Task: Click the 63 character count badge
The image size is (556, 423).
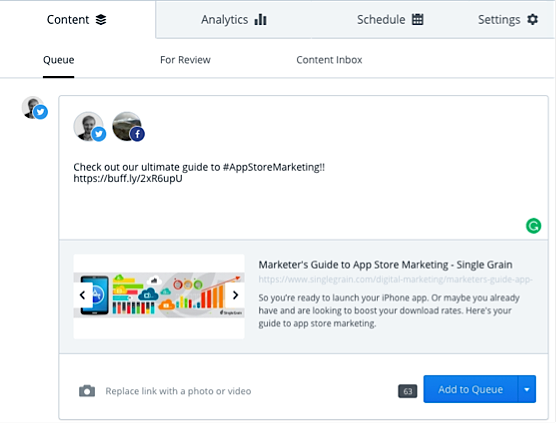Action: 408,391
